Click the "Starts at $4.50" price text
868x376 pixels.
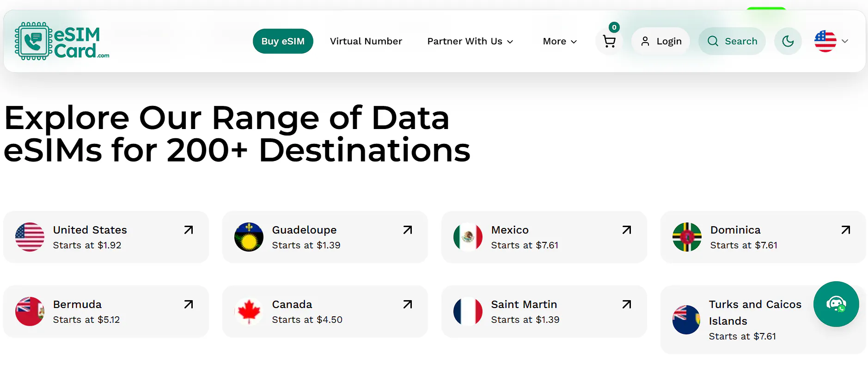(x=307, y=320)
